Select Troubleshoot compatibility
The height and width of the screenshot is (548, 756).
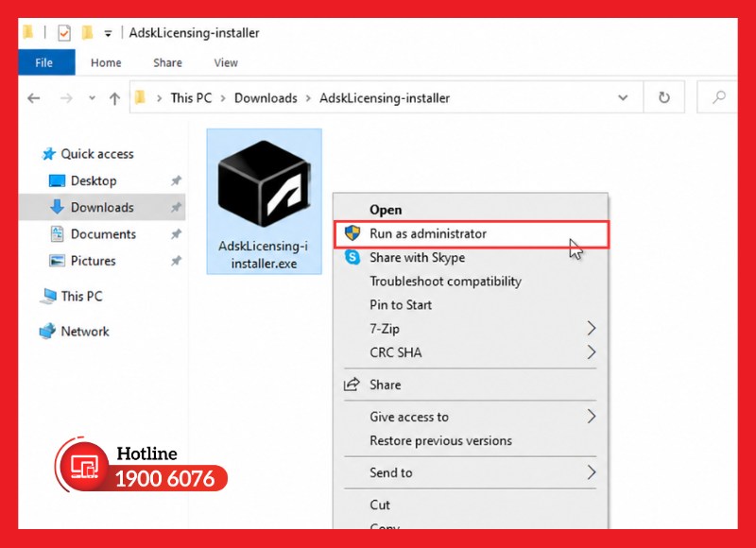[x=471, y=281]
